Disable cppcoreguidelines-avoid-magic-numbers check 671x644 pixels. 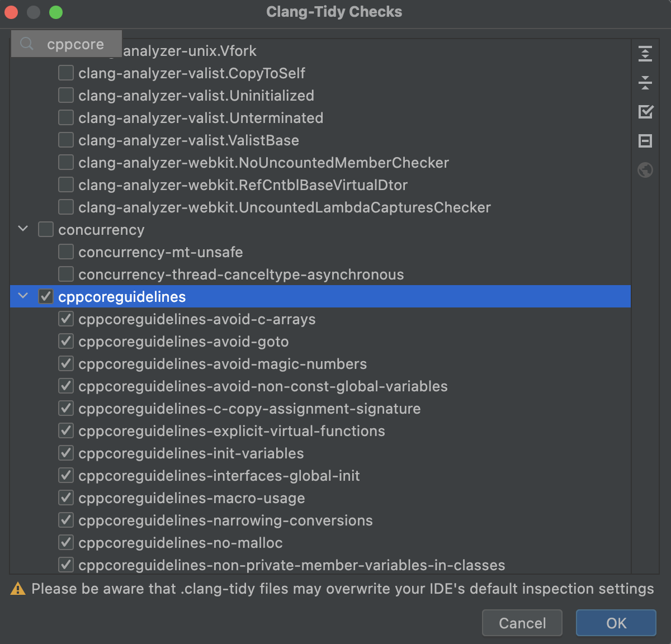pyautogui.click(x=66, y=363)
